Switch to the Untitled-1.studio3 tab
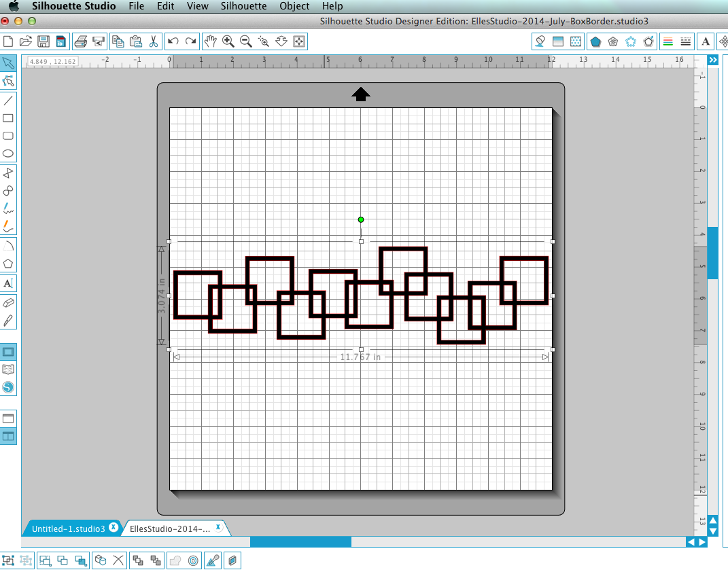Image resolution: width=728 pixels, height=572 pixels. pyautogui.click(x=68, y=529)
